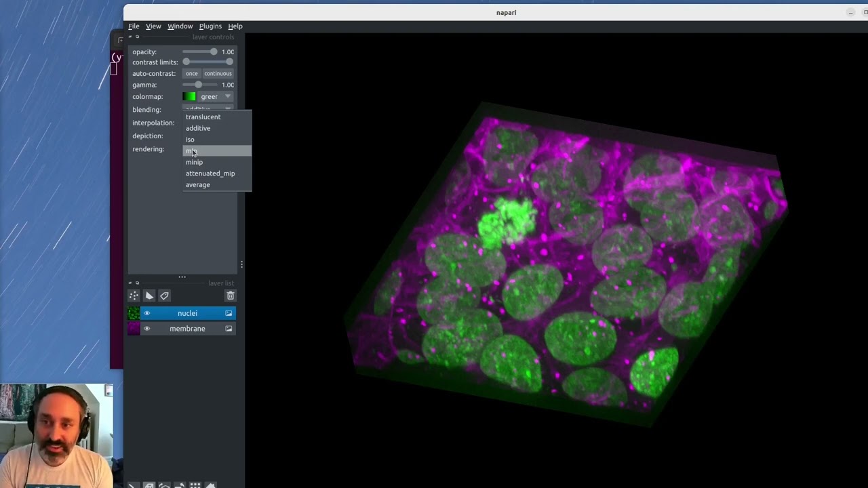This screenshot has height=488, width=868.
Task: Float the layer list dock panel
Action: 137,283
